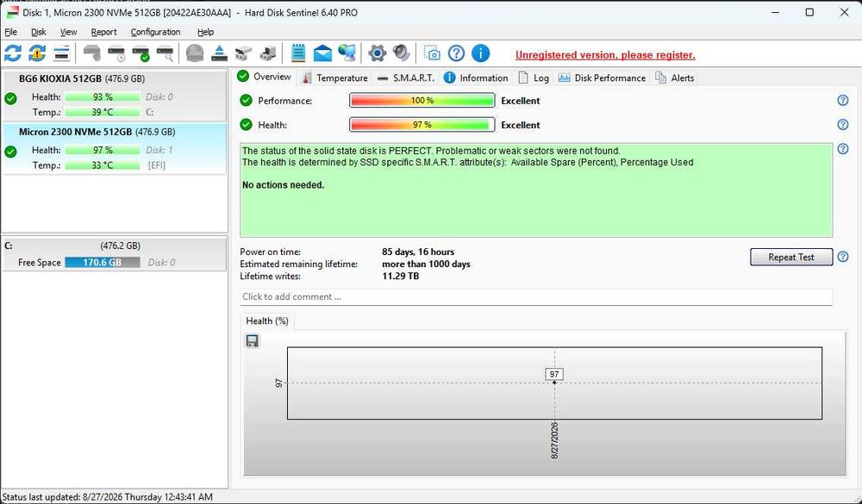This screenshot has width=862, height=504.
Task: Click the C: partition free space bar
Action: pos(103,263)
